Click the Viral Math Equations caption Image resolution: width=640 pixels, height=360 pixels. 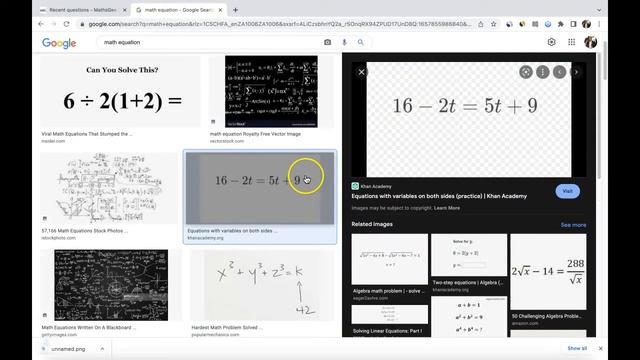pyautogui.click(x=87, y=134)
